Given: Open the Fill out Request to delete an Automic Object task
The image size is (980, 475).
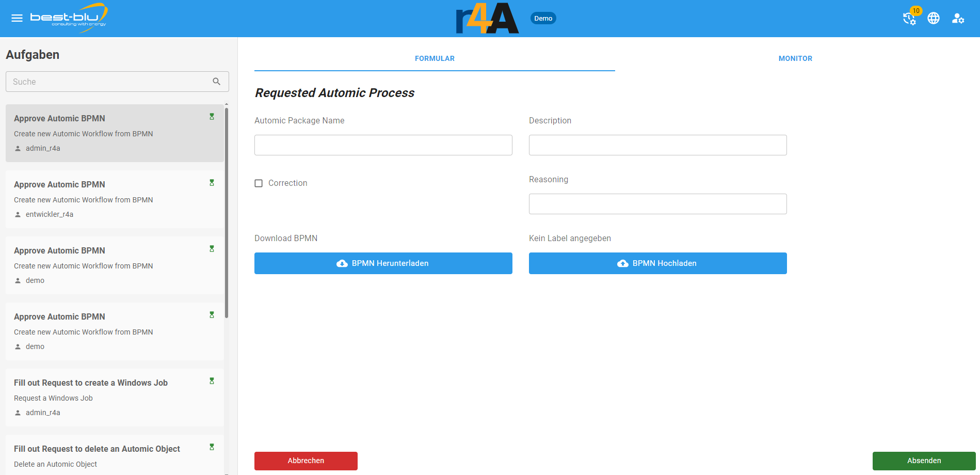Looking at the screenshot, I should click(x=97, y=449).
